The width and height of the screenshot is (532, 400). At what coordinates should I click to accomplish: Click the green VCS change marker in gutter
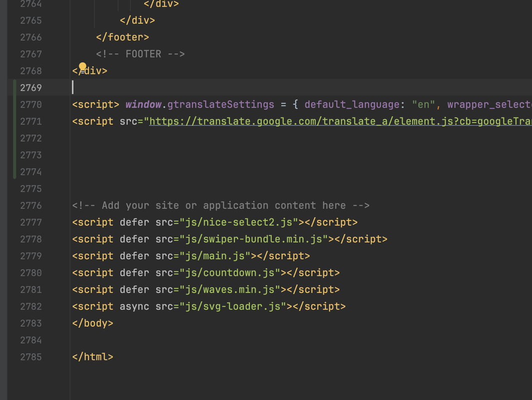pyautogui.click(x=14, y=129)
